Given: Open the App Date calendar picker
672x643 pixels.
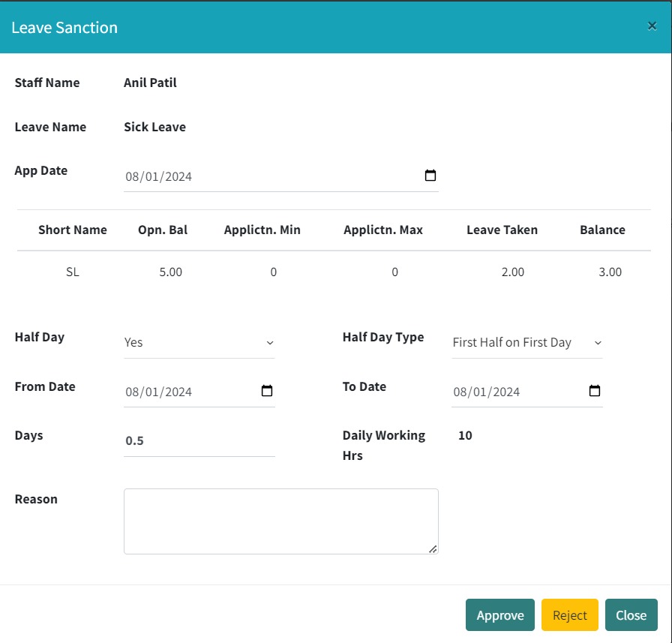Looking at the screenshot, I should (x=430, y=176).
